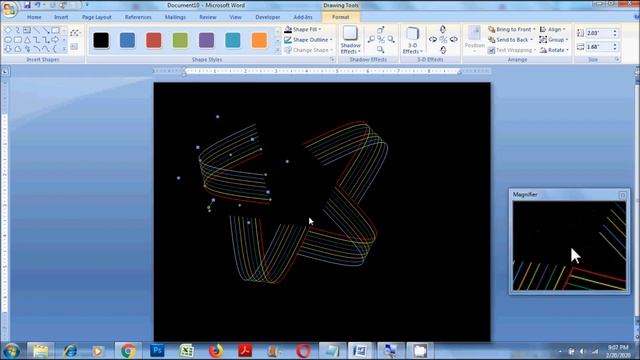Open Shape Fill dropdown
The image size is (640, 360).
(302, 29)
